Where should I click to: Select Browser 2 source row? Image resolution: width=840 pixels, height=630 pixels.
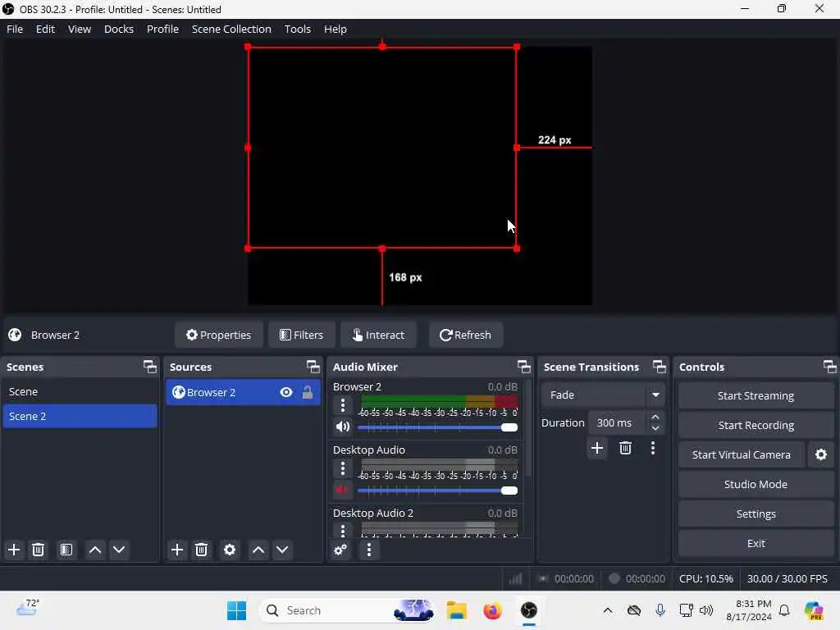243,393
